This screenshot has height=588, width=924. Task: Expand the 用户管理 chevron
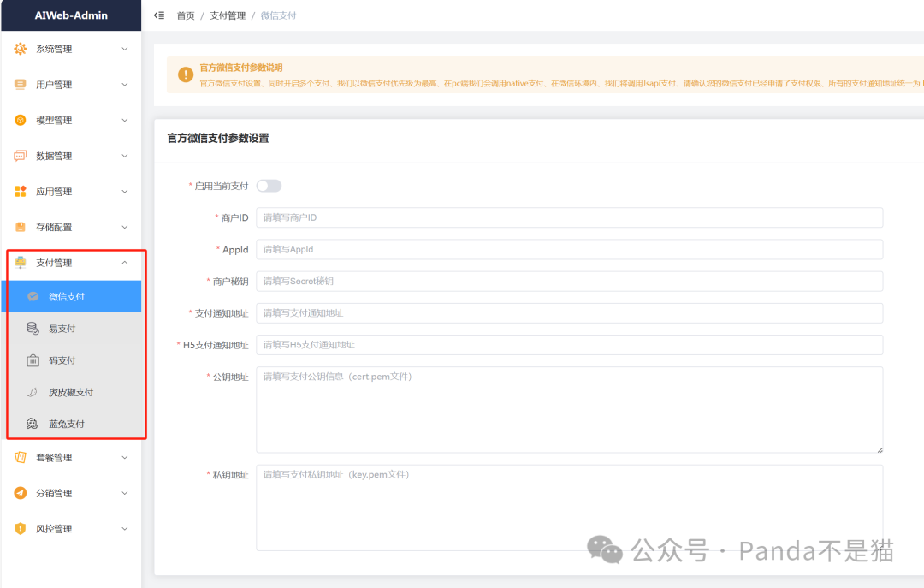click(124, 85)
